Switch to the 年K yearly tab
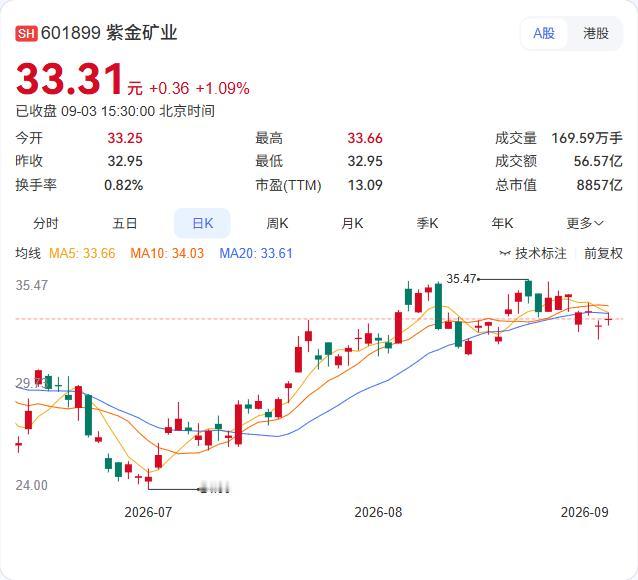The width and height of the screenshot is (638, 580). 502,223
